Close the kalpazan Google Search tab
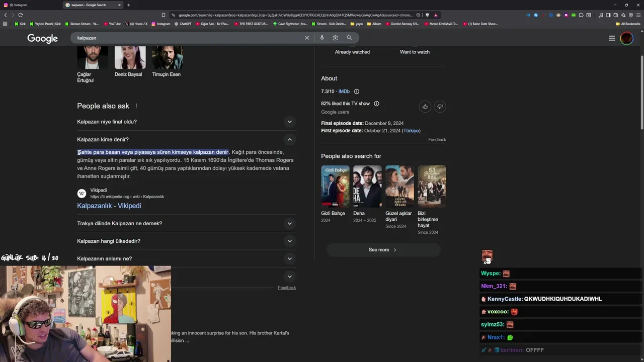644x362 pixels. point(120,5)
